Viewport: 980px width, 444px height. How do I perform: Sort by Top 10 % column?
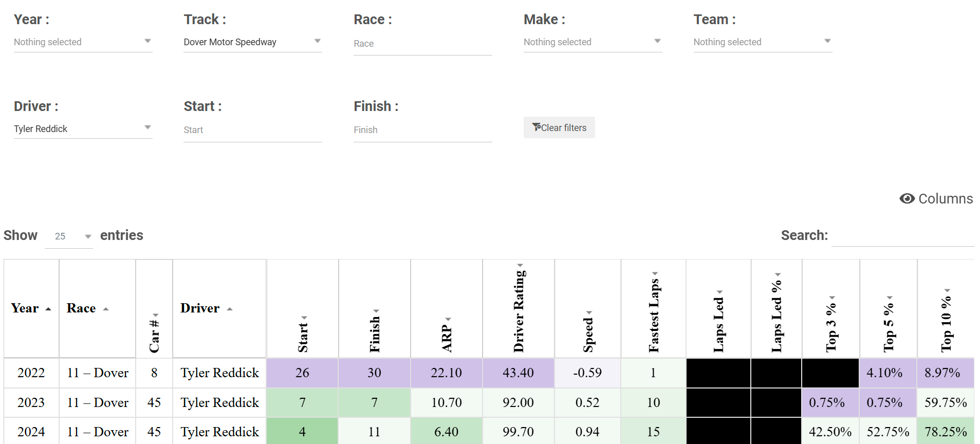click(946, 308)
